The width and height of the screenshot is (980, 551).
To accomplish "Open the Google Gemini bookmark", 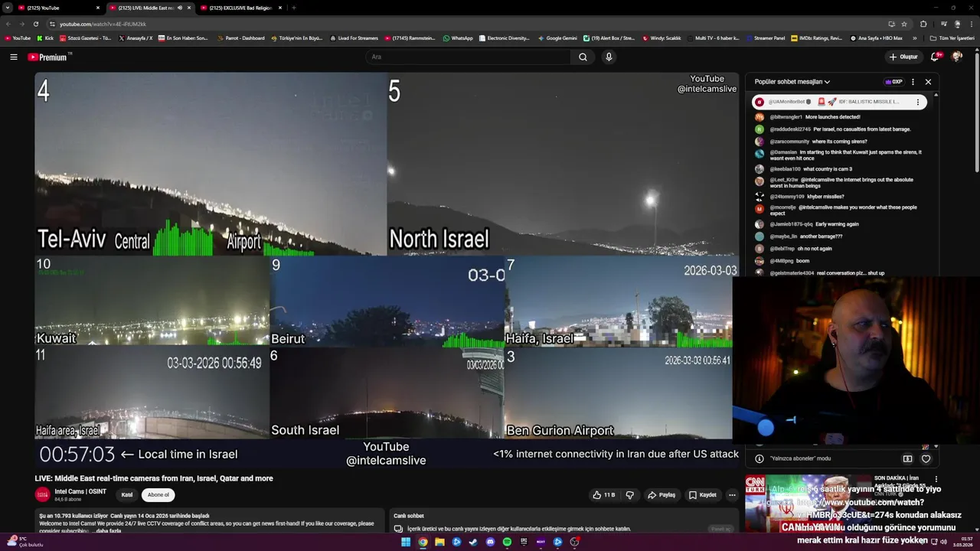I will click(557, 37).
